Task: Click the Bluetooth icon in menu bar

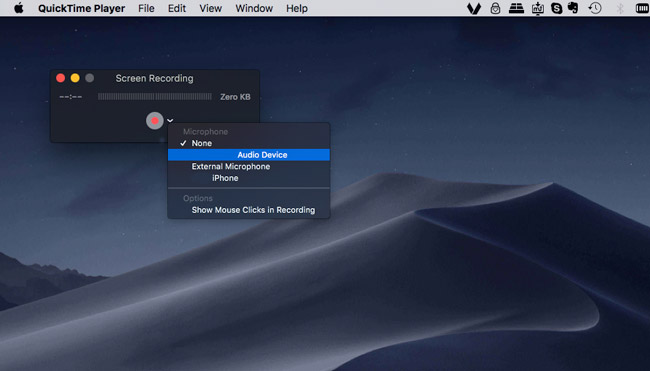Action: coord(620,8)
